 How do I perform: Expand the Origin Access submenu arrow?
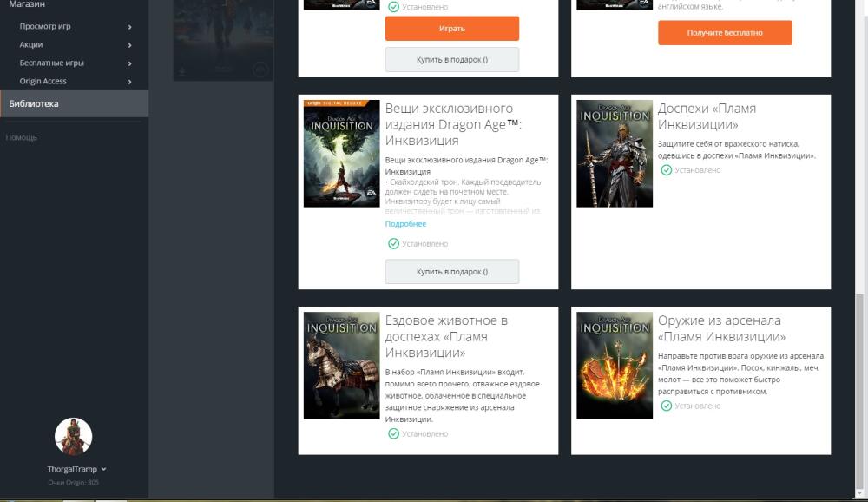[129, 82]
